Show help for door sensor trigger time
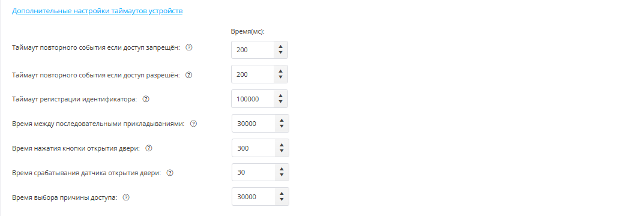 click(170, 173)
